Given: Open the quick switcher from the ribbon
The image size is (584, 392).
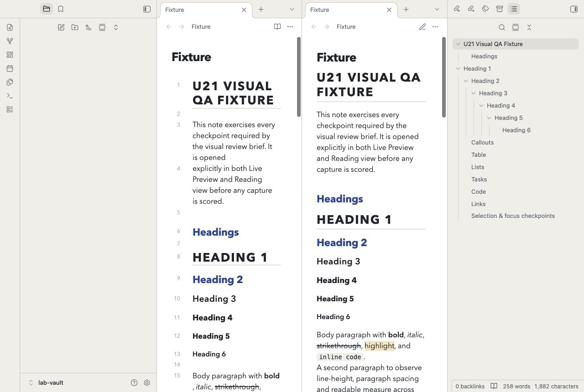Looking at the screenshot, I should tap(10, 27).
